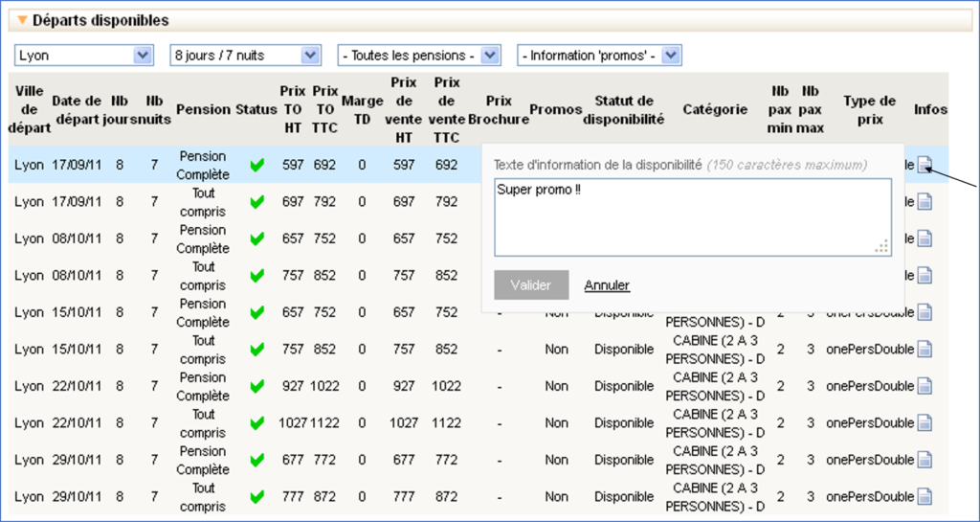Click the Annuler link

(607, 285)
